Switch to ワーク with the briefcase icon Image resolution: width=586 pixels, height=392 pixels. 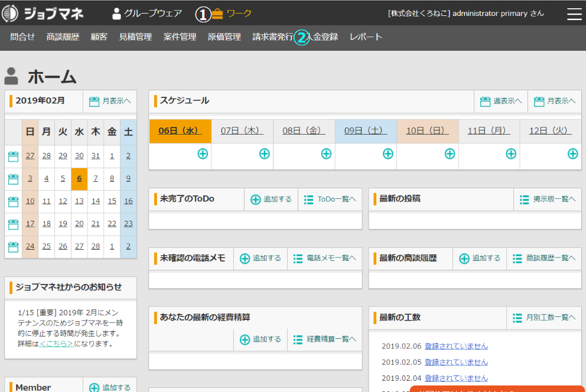click(x=232, y=14)
